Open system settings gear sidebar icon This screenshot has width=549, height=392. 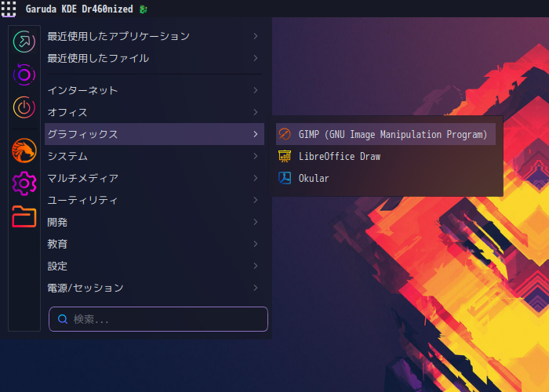tap(24, 183)
